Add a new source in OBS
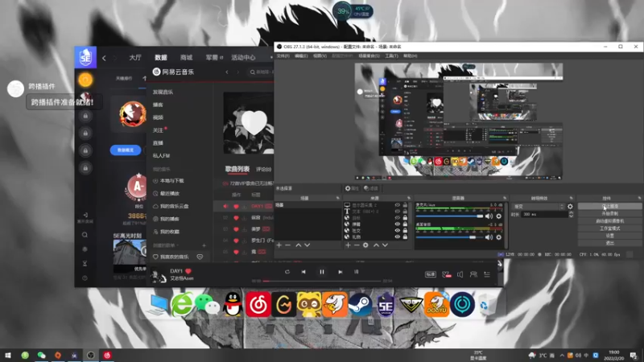 (349, 245)
